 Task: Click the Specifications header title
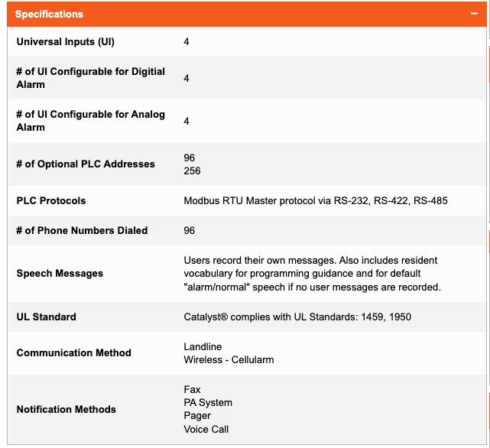click(x=50, y=15)
